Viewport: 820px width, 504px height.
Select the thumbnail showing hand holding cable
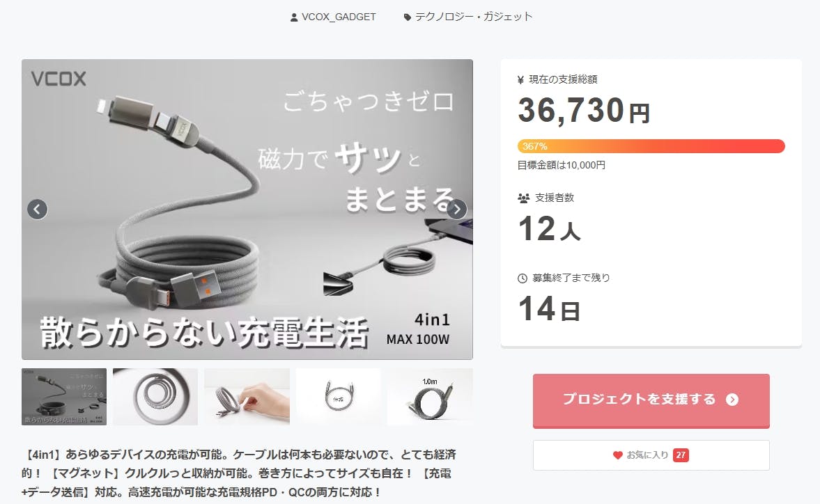pos(247,397)
